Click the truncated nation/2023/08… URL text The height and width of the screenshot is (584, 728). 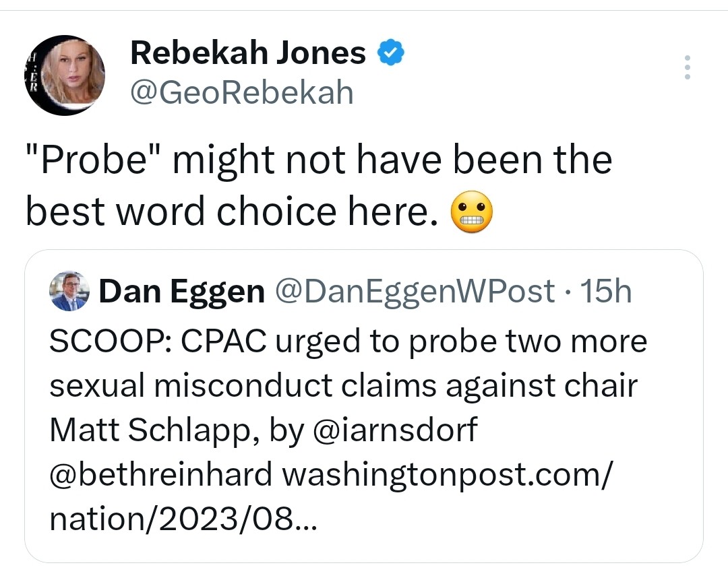click(183, 519)
